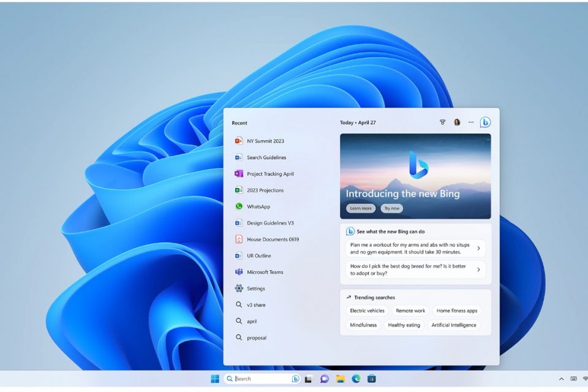
Task: Click into the taskbar Search field
Action: [x=263, y=379]
